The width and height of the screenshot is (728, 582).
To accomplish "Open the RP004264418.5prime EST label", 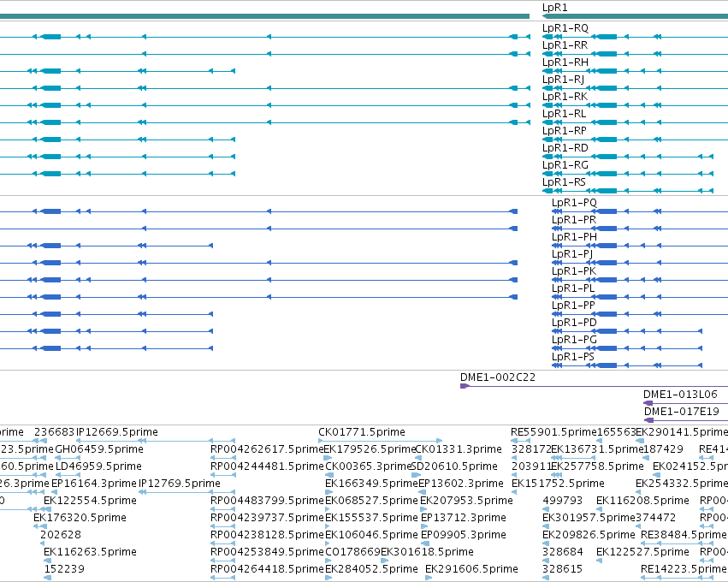I will (267, 569).
